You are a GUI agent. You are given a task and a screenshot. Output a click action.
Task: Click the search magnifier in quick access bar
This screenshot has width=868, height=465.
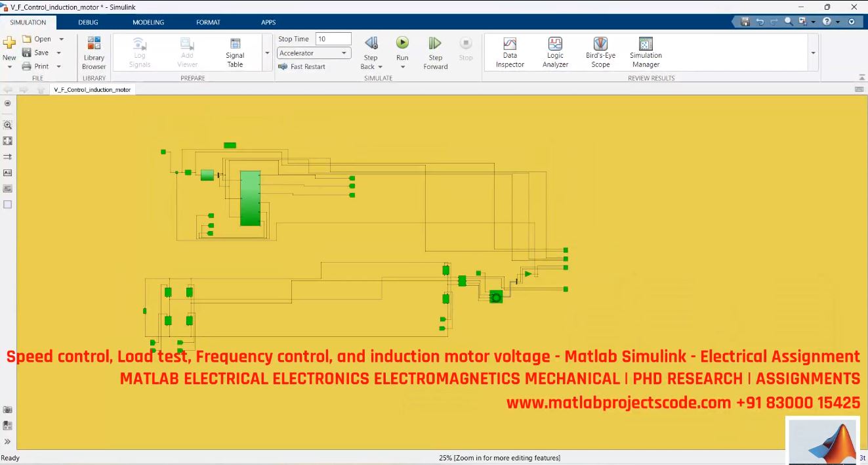(x=789, y=22)
